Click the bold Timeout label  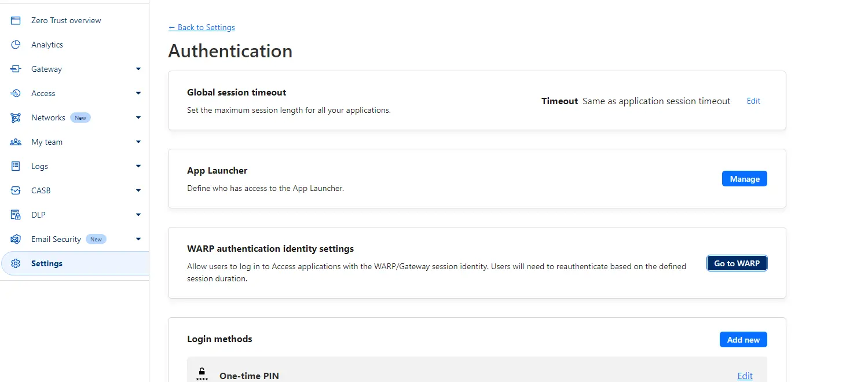(x=559, y=101)
